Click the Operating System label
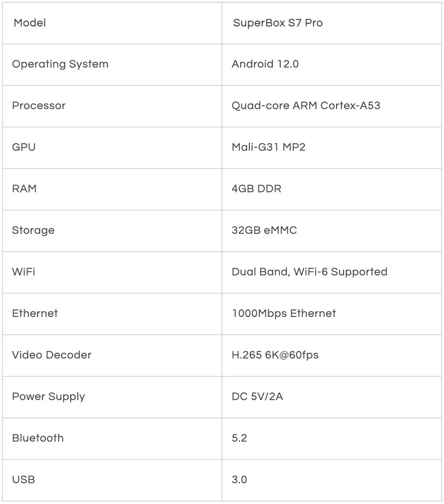Viewport: 444px width, 504px height. click(60, 64)
